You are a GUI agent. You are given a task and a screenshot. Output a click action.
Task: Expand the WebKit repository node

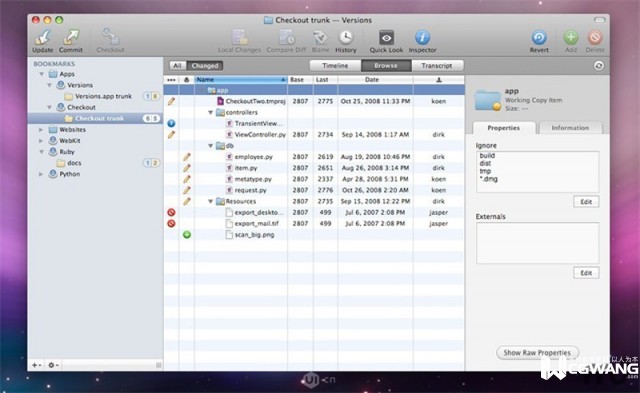(x=41, y=140)
